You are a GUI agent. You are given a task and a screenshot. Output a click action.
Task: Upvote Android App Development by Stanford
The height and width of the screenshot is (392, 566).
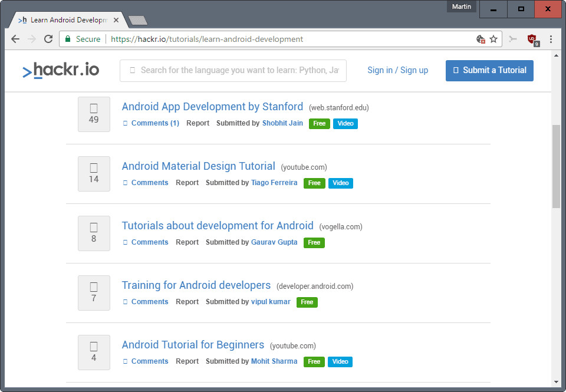tap(94, 109)
